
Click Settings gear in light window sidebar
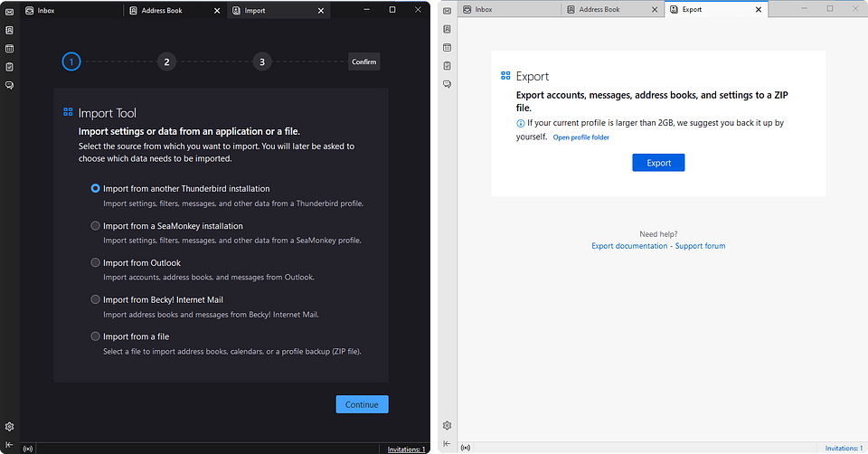tap(447, 426)
